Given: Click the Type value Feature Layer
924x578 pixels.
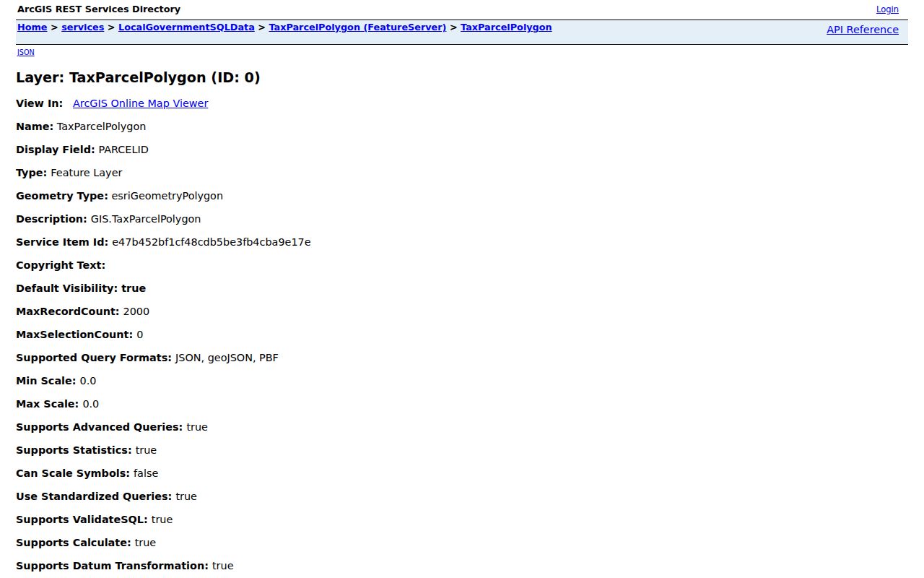Looking at the screenshot, I should [x=87, y=173].
